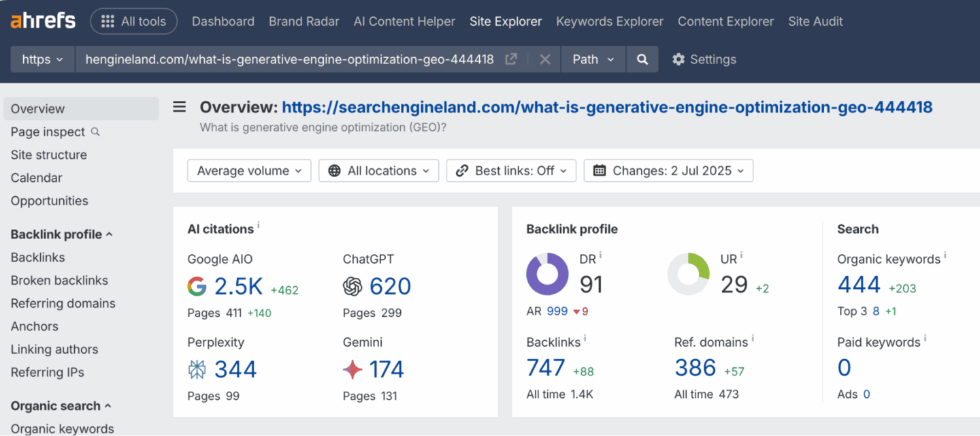This screenshot has width=980, height=436.
Task: Open Google AIO 2.5K citations
Action: [239, 287]
